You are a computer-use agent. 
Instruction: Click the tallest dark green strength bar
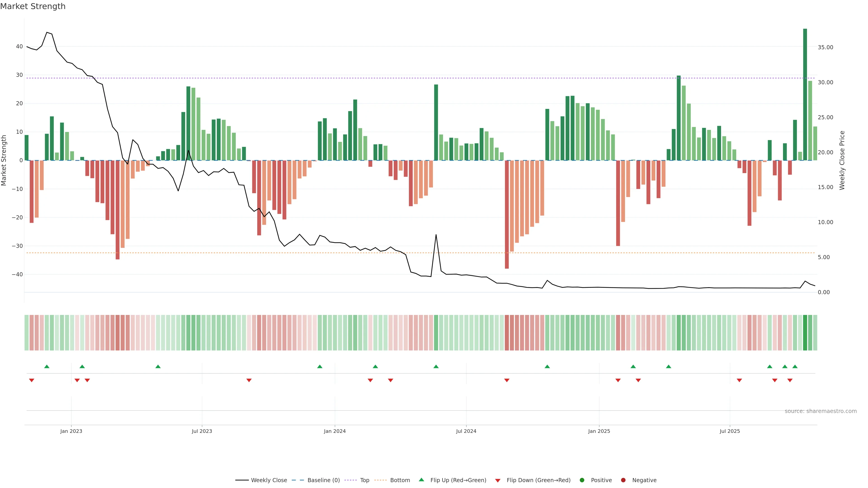[805, 94]
